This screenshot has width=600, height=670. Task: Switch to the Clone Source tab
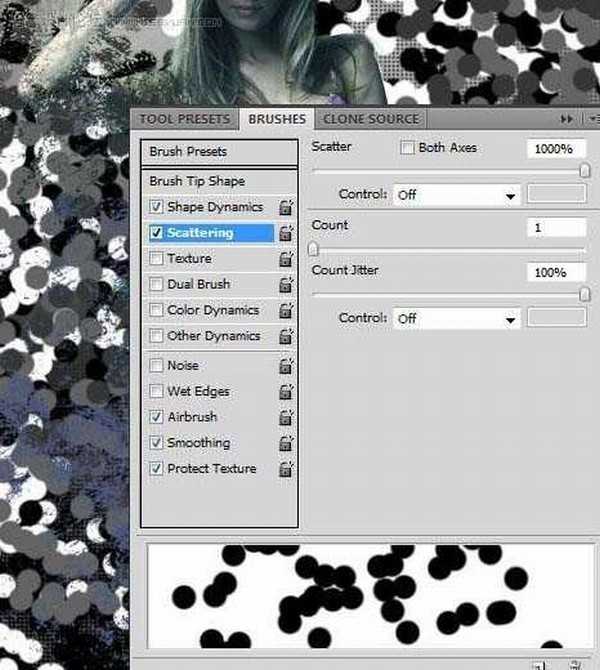pyautogui.click(x=371, y=119)
